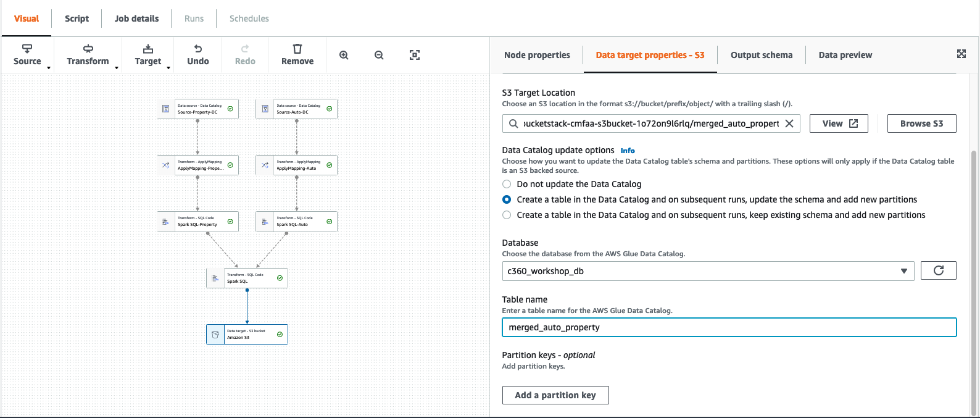Screen dimensions: 980x418
Task: Choose keep existing schema and add partitions
Action: click(x=507, y=215)
